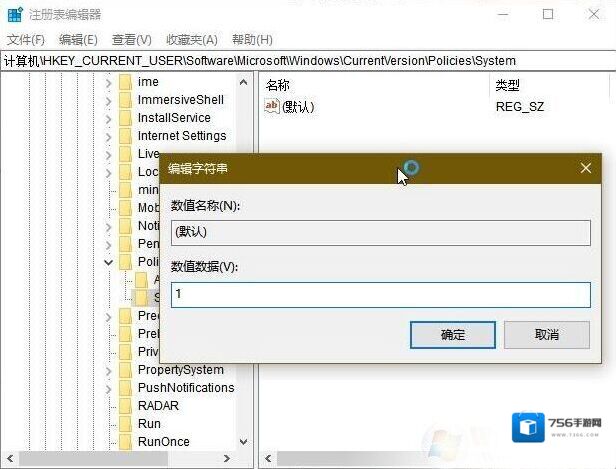
Task: Click the Registry Editor app icon
Action: pyautogui.click(x=15, y=15)
